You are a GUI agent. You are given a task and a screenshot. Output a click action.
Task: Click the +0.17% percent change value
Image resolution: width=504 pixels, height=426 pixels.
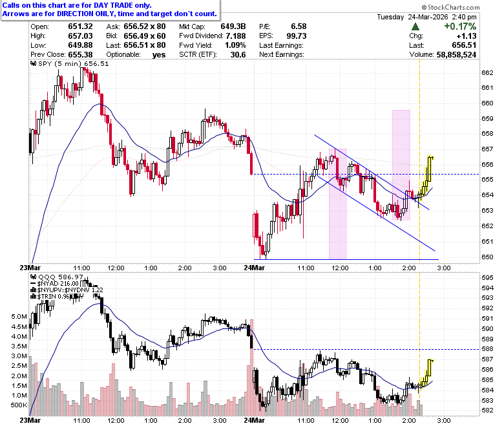(460, 27)
